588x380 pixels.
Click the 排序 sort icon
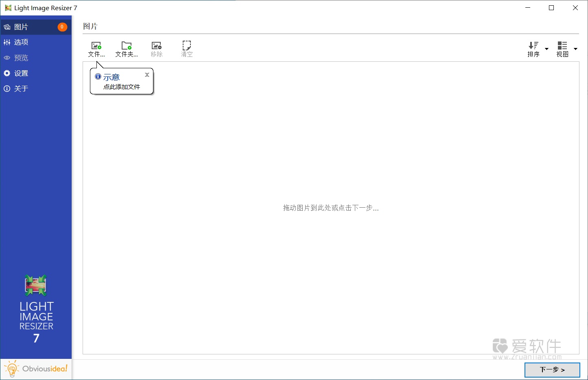[x=533, y=46]
